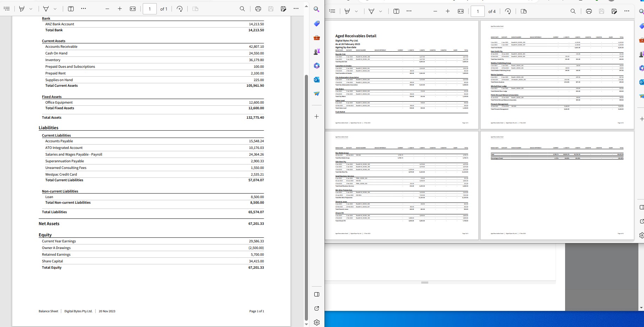Image resolution: width=644 pixels, height=327 pixels.
Task: Open Drop paper-plane icon in sidebar
Action: (x=316, y=94)
